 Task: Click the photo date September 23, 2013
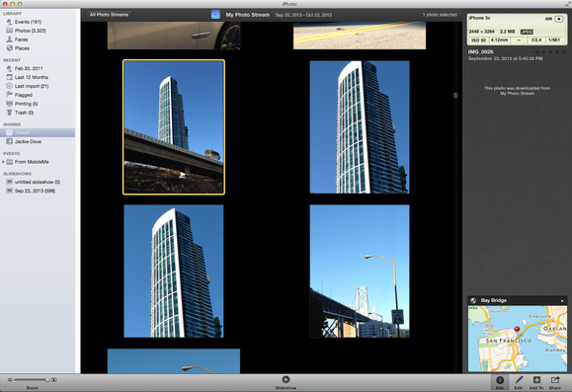(x=505, y=58)
